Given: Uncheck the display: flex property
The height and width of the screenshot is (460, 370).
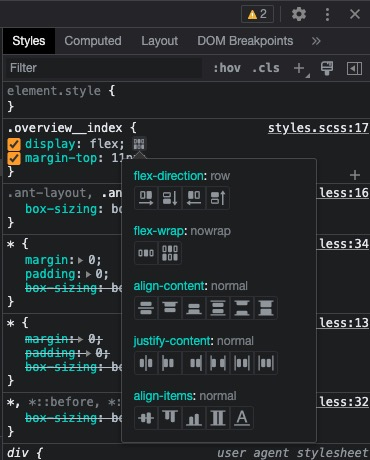Looking at the screenshot, I should pos(14,144).
